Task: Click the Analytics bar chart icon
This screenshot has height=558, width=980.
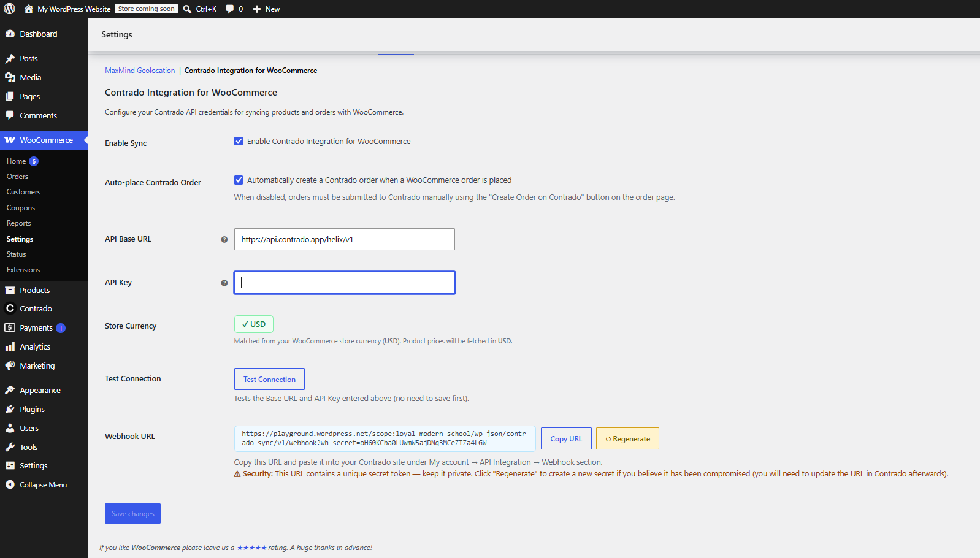Action: pos(10,346)
